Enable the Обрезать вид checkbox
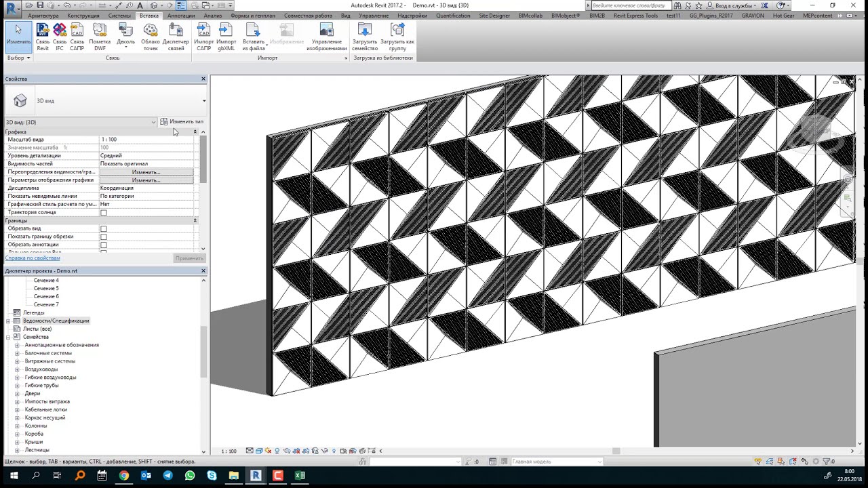 [104, 229]
